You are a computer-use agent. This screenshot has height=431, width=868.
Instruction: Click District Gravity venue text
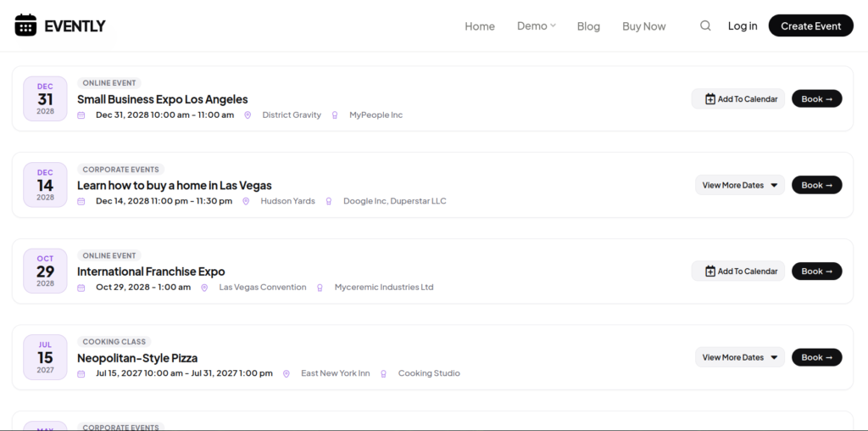pos(292,115)
